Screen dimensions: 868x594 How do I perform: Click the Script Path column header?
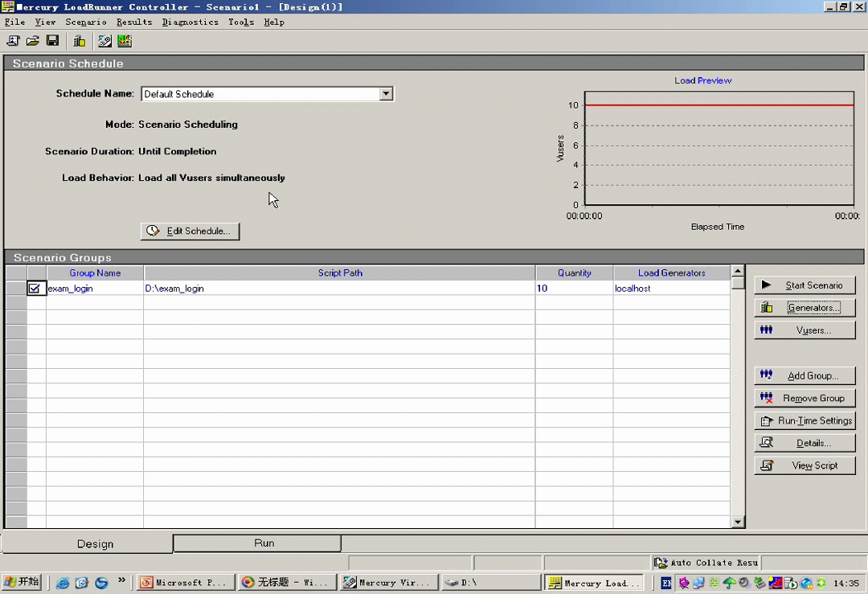click(340, 273)
